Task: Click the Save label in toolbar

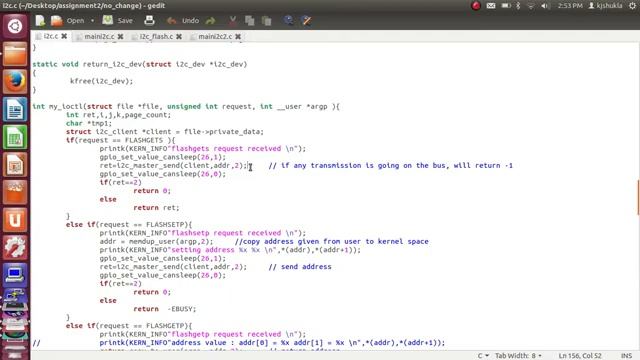Action: coord(125,20)
